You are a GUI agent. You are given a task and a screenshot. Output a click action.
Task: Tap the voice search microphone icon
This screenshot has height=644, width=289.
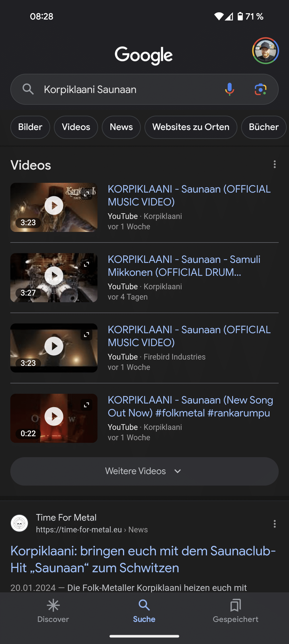[x=229, y=89]
